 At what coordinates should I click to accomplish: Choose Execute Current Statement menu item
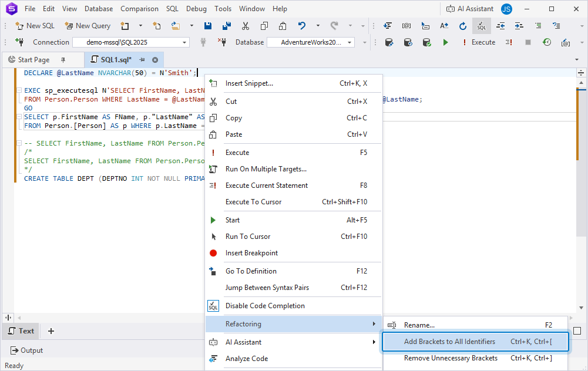(x=294, y=185)
